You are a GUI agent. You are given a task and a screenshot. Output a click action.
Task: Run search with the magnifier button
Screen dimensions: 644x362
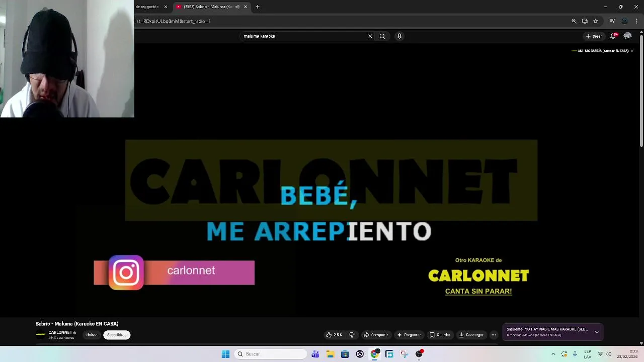pos(382,36)
